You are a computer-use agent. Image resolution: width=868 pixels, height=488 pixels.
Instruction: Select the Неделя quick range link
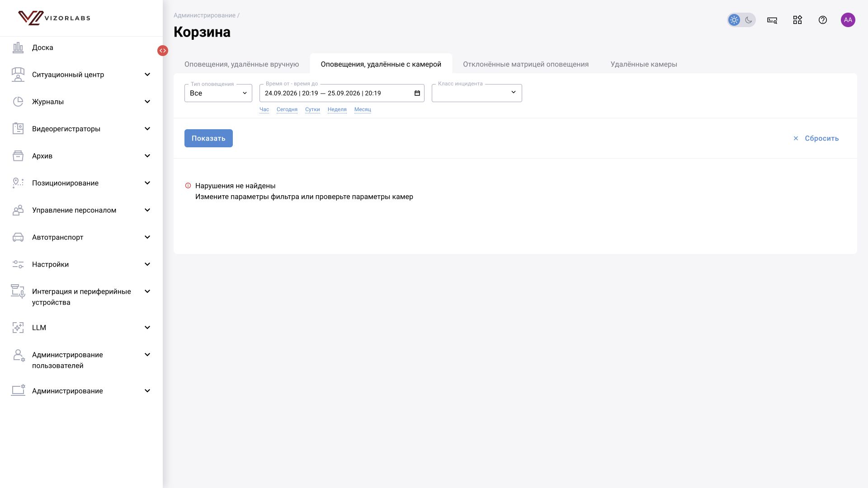pyautogui.click(x=337, y=109)
